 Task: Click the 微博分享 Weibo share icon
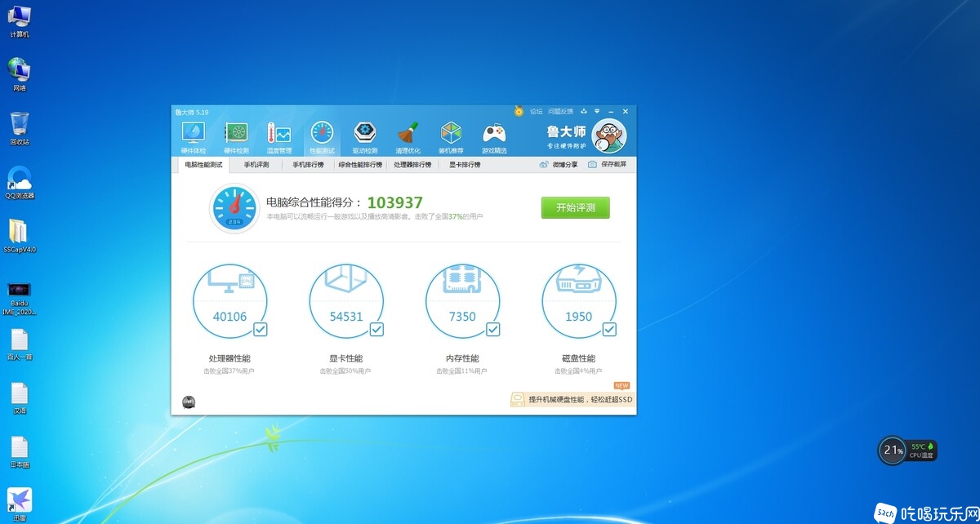(x=544, y=165)
